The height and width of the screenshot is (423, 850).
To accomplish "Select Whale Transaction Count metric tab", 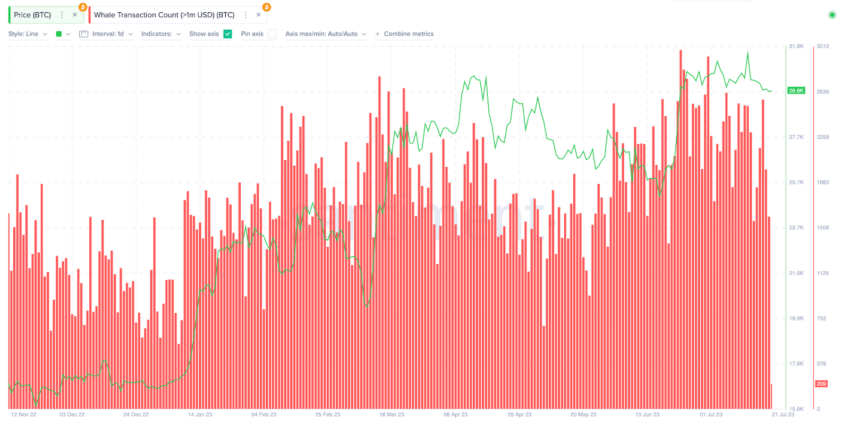I will 164,15.
